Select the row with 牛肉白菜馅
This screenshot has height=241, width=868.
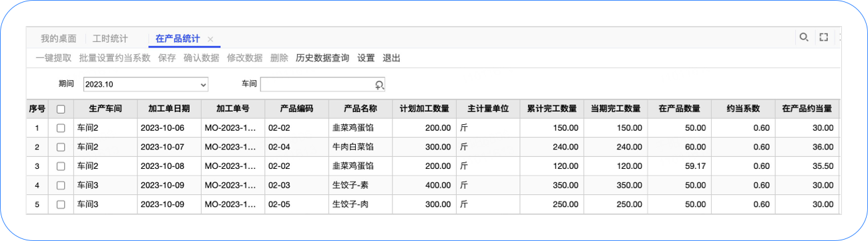pyautogui.click(x=432, y=147)
